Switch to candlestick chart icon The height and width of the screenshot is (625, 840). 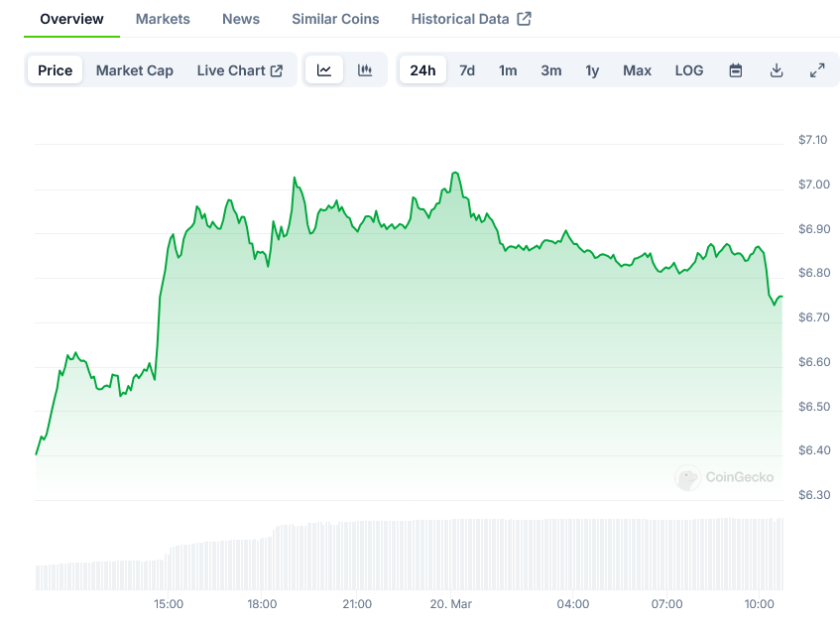click(x=365, y=70)
